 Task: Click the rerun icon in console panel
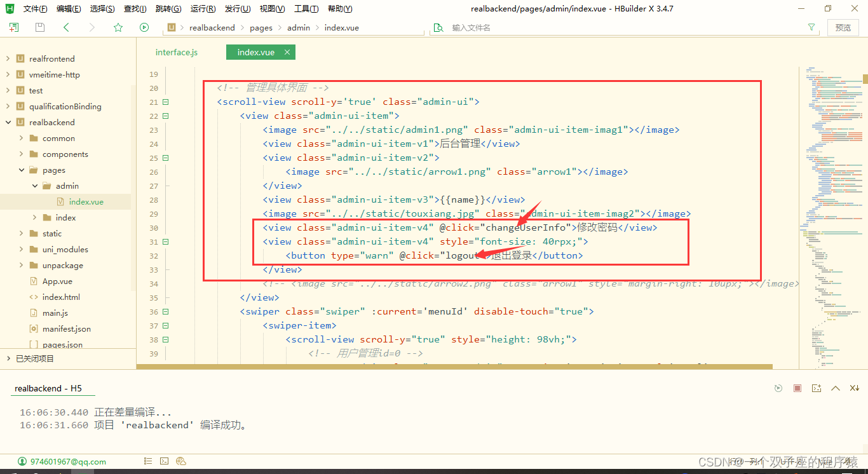pyautogui.click(x=778, y=388)
